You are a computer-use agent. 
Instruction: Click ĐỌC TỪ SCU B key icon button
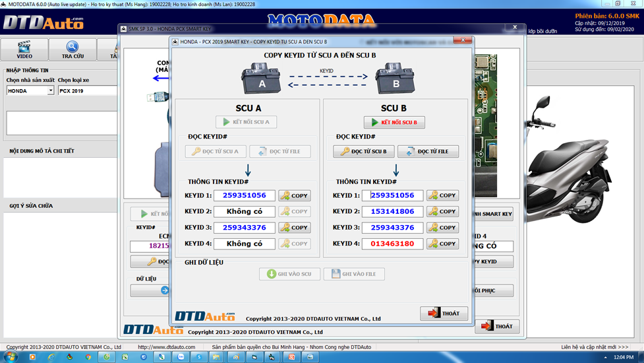[363, 151]
